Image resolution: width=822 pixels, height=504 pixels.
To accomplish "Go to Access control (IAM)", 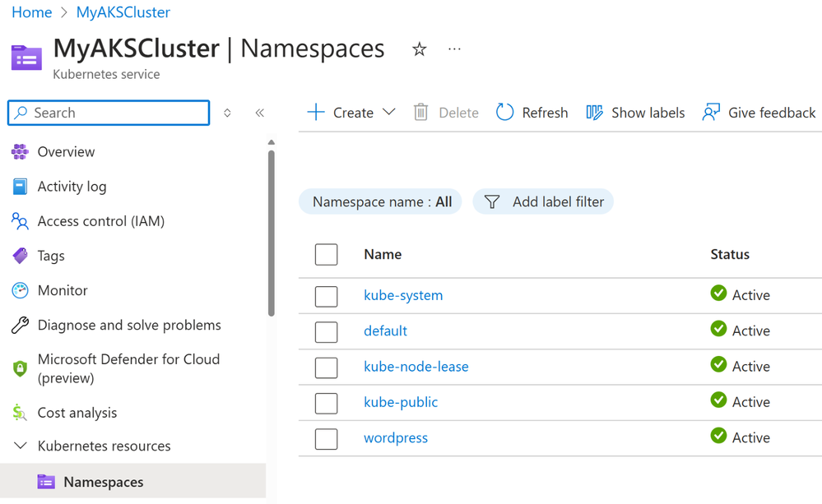I will (x=101, y=221).
